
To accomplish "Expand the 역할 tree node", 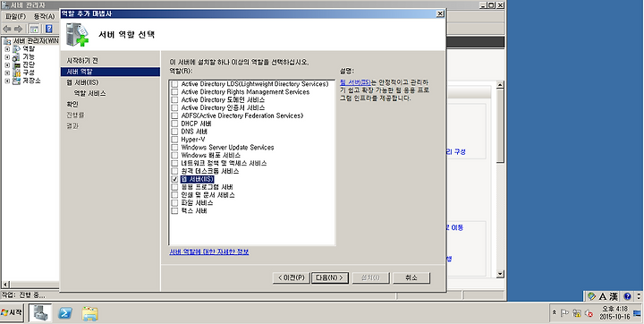I will pyautogui.click(x=7, y=49).
